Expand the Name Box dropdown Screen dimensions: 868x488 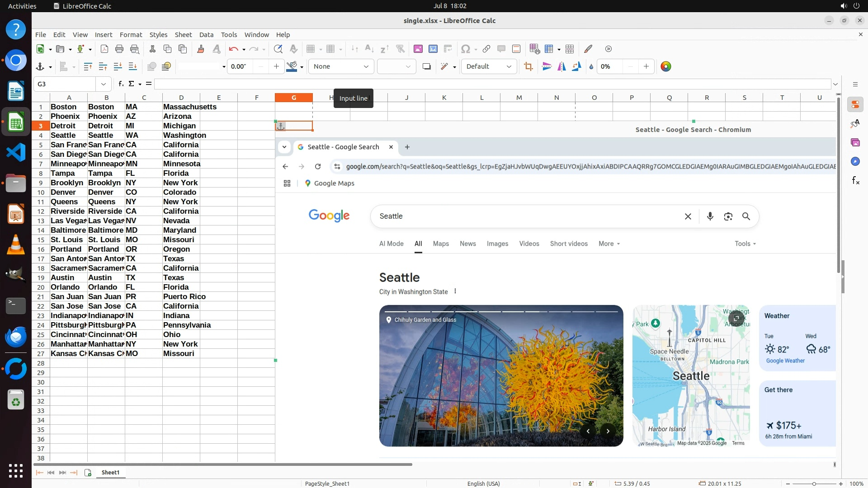[x=104, y=84]
